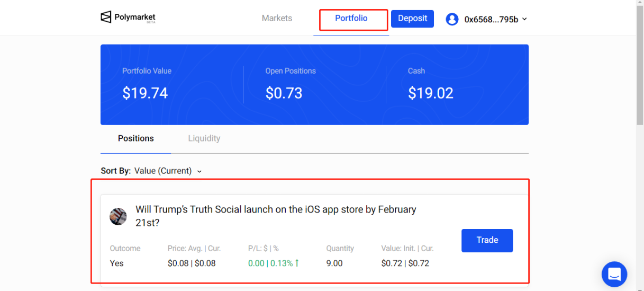Click the Outcome column header
The image size is (644, 291).
[x=125, y=248]
